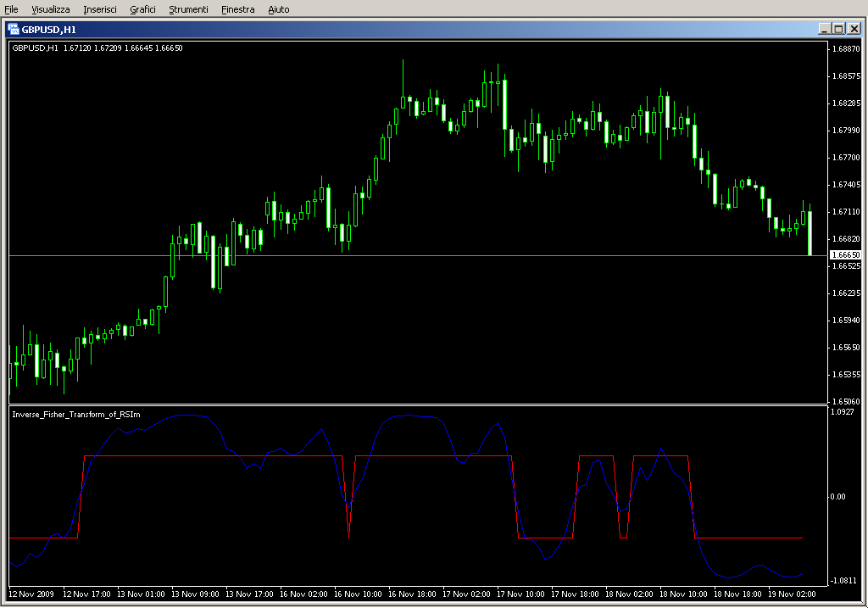Open the Finestra menu
Screen dimensions: 868x608
coord(237,9)
